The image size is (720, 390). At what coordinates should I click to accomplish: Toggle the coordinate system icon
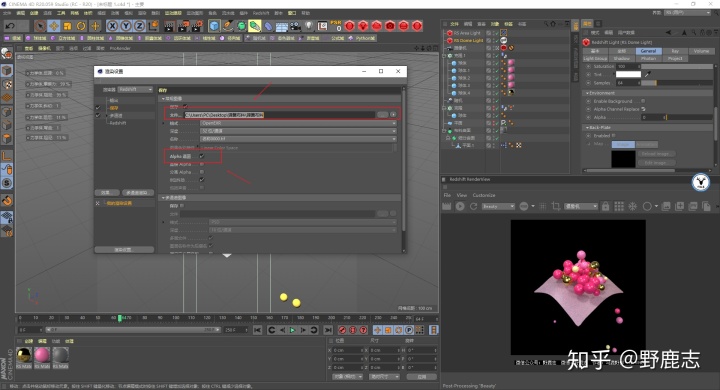[x=153, y=26]
